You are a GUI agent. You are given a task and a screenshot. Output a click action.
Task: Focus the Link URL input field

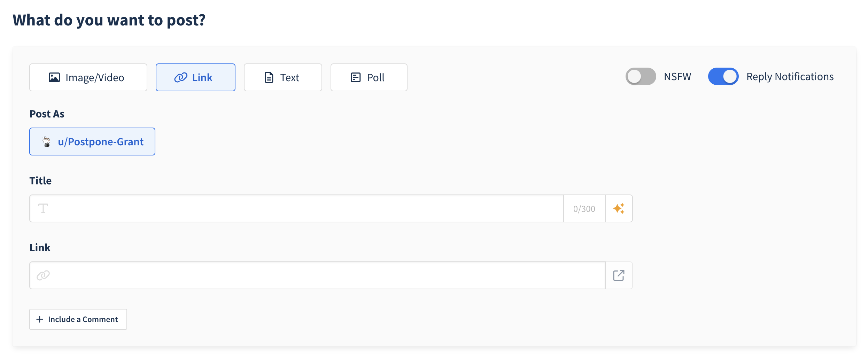pos(324,275)
